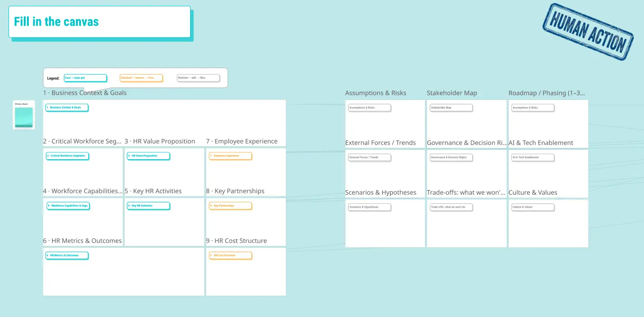Select the small cyan "6 · HR Metrics & Outcomes" card
644x317 pixels.
pyautogui.click(x=67, y=255)
